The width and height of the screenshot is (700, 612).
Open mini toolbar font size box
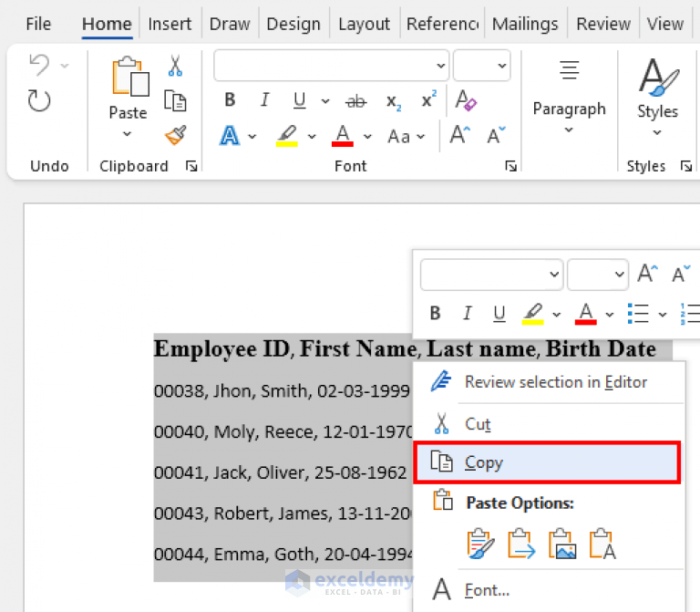(598, 275)
